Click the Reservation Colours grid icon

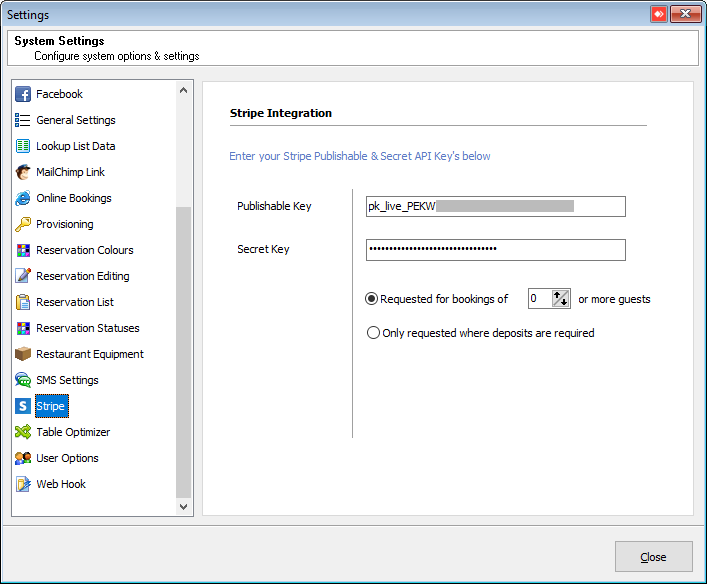[23, 250]
